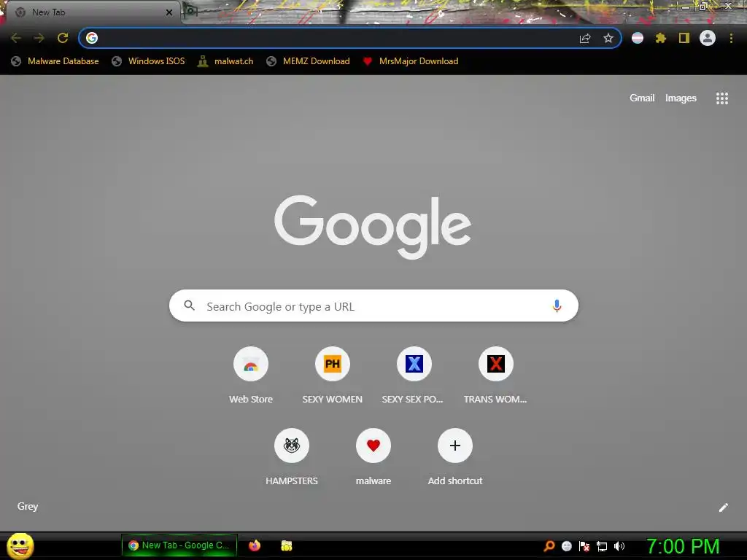Open the Chrome three-dot menu
Screen dimensions: 747x560
point(731,38)
